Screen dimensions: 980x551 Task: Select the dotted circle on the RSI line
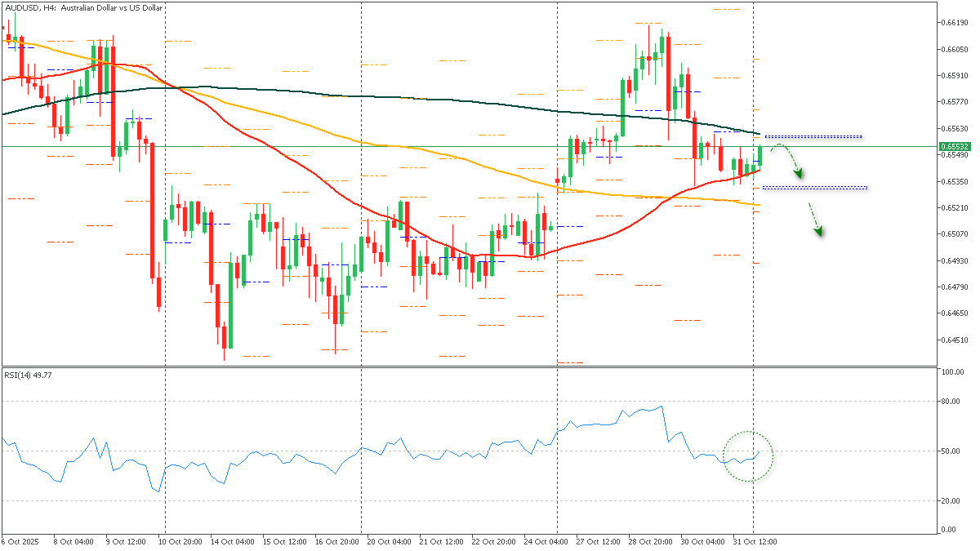[749, 455]
